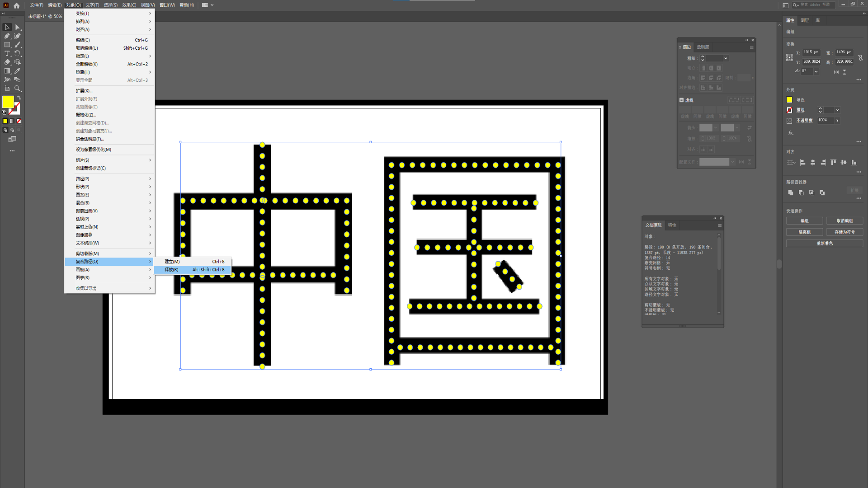The height and width of the screenshot is (488, 868).
Task: Click the swap fill and stroke arrow
Action: click(19, 98)
